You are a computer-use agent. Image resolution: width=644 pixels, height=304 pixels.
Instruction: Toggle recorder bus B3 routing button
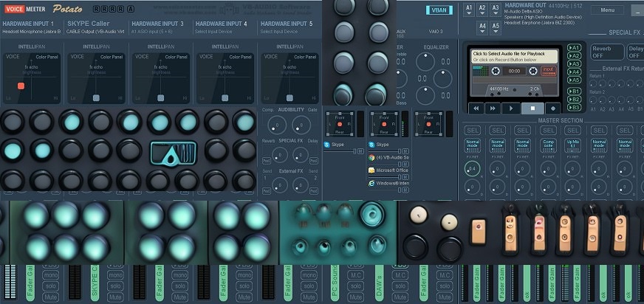(x=575, y=106)
